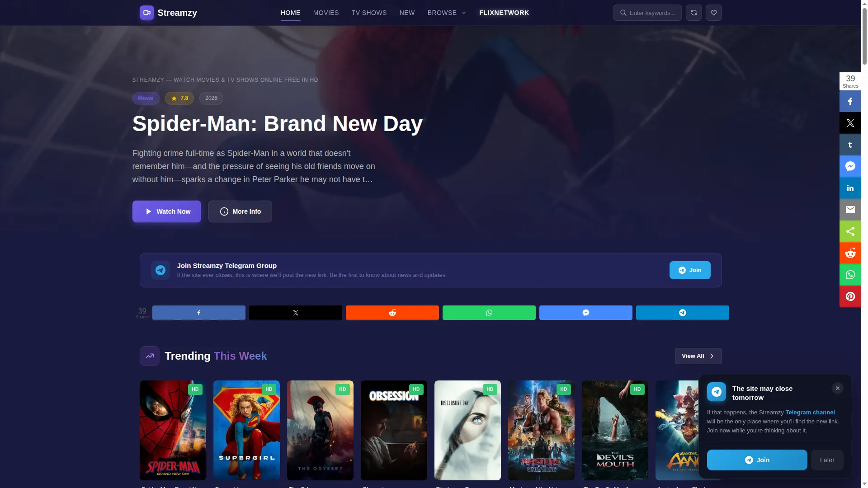Click the More Info button
The height and width of the screenshot is (488, 868).
coord(240,211)
